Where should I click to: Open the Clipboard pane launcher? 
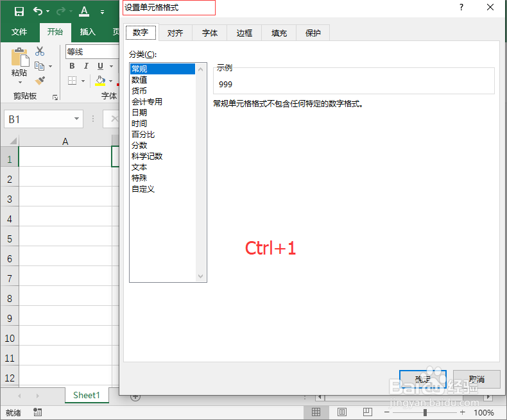click(55, 97)
